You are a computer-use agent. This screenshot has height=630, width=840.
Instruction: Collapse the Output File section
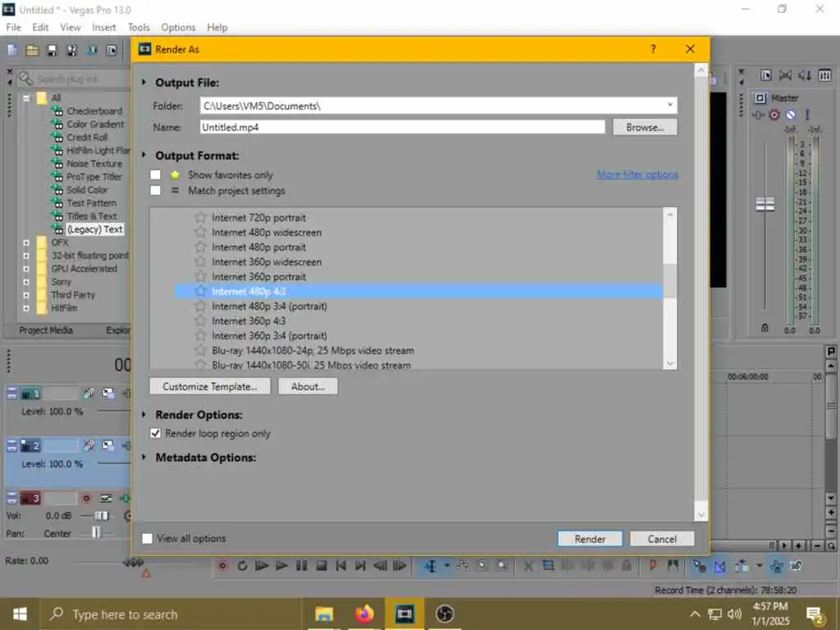(144, 83)
